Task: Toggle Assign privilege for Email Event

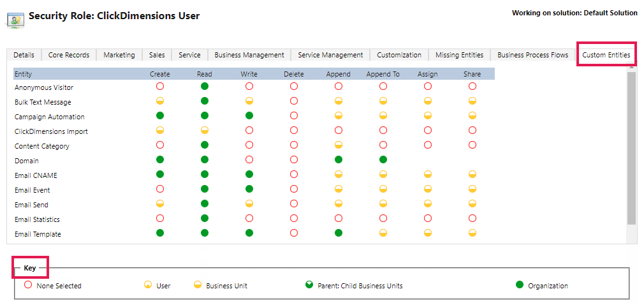Action: point(428,189)
